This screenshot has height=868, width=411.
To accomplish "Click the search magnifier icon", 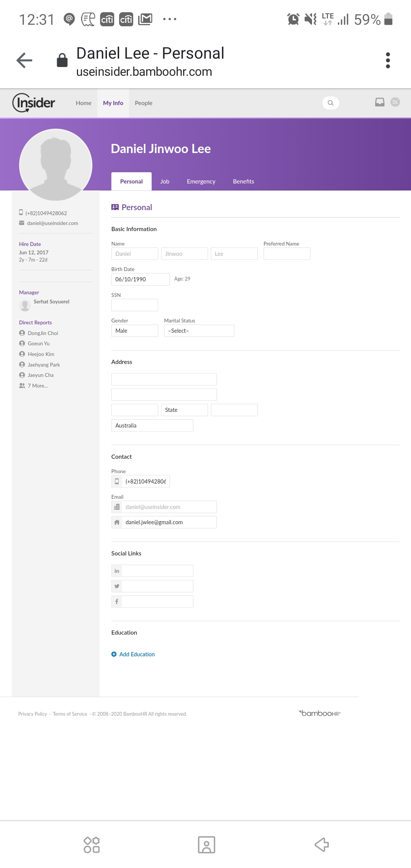I will (x=330, y=103).
